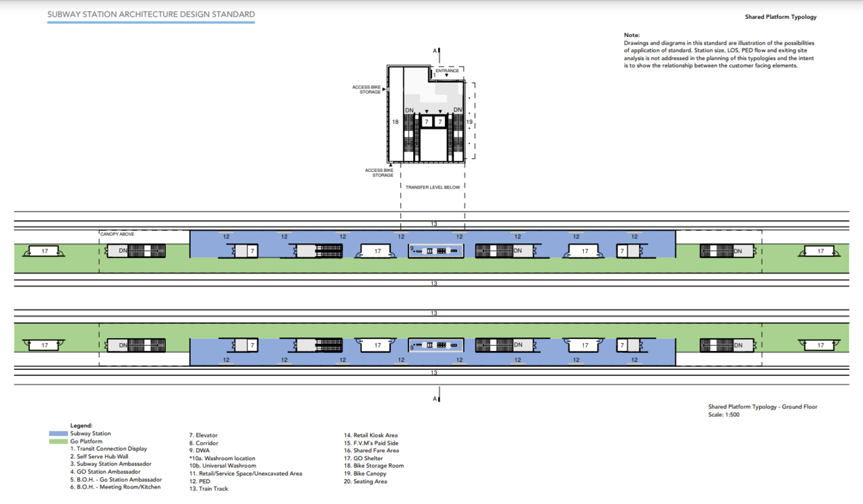Click the Subway Station Architecture Design Standard title

(x=151, y=14)
